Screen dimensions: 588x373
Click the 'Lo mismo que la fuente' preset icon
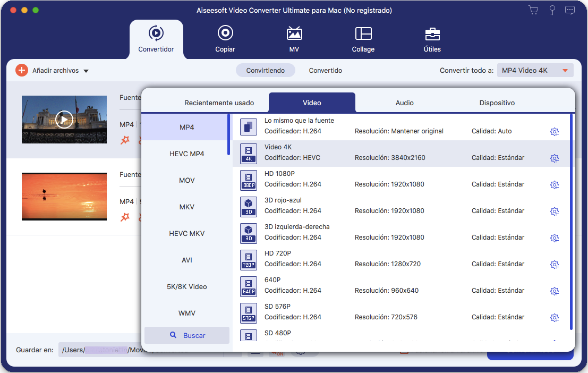(248, 127)
